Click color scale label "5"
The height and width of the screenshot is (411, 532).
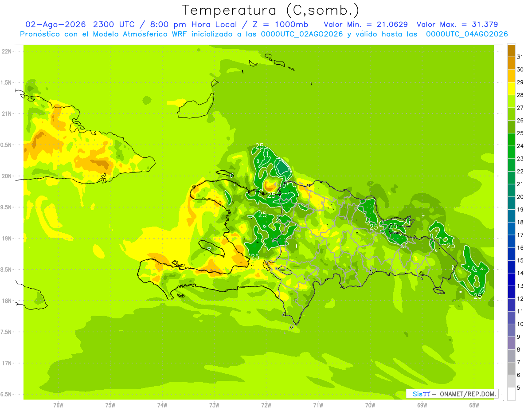click(519, 388)
